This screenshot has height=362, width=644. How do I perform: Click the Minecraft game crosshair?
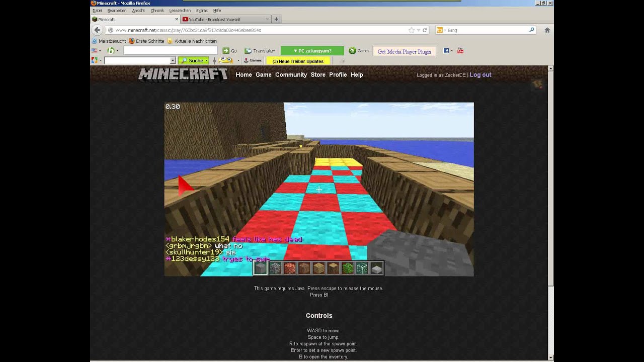coord(318,190)
